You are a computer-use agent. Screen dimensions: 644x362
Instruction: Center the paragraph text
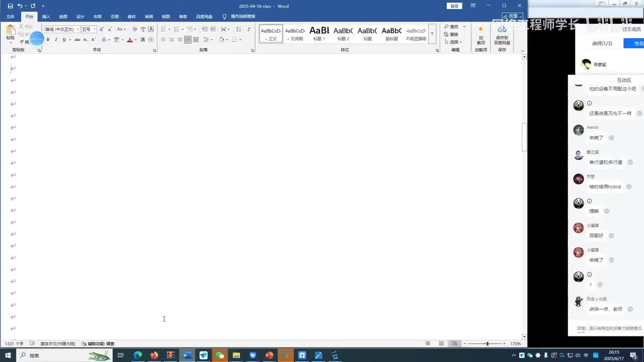tap(172, 40)
